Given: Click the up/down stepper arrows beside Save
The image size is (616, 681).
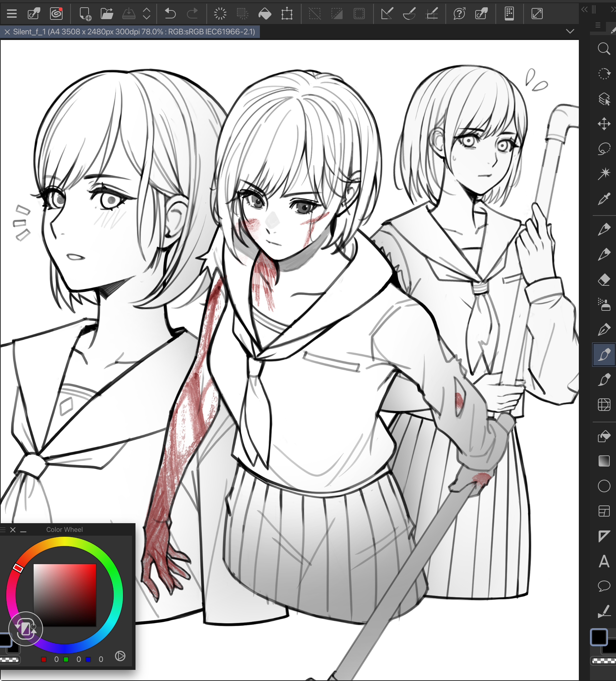Looking at the screenshot, I should tap(147, 14).
